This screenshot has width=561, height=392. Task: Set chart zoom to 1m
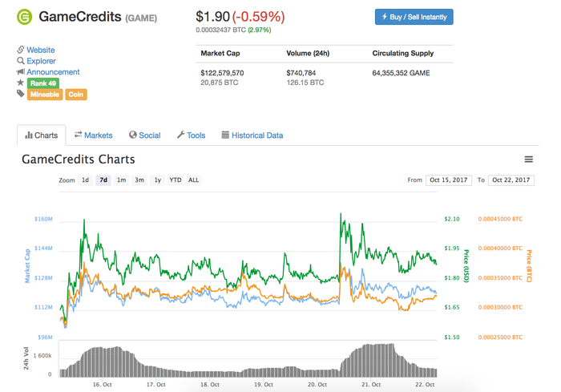pyautogui.click(x=121, y=180)
